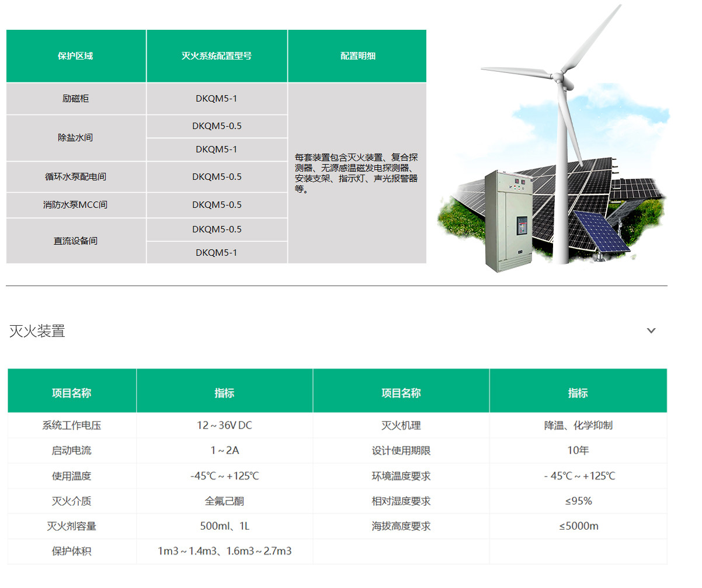Viewport: 702px width, 588px height.
Task: Click the device configuration description paragraph
Action: (x=356, y=173)
